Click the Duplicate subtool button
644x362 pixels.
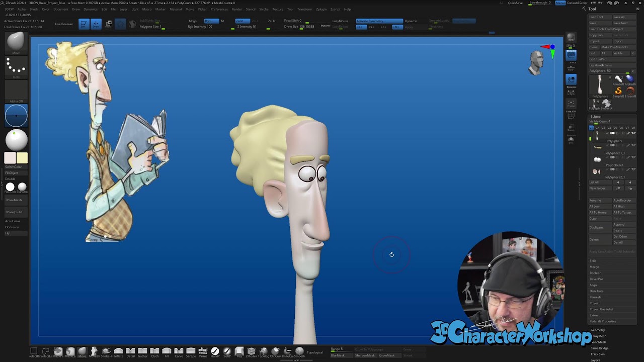[x=599, y=227]
